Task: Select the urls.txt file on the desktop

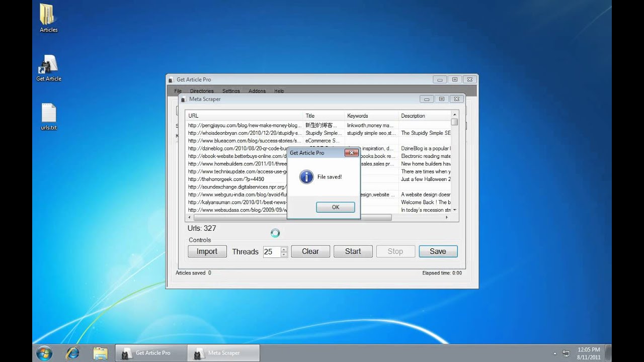Action: (x=49, y=117)
